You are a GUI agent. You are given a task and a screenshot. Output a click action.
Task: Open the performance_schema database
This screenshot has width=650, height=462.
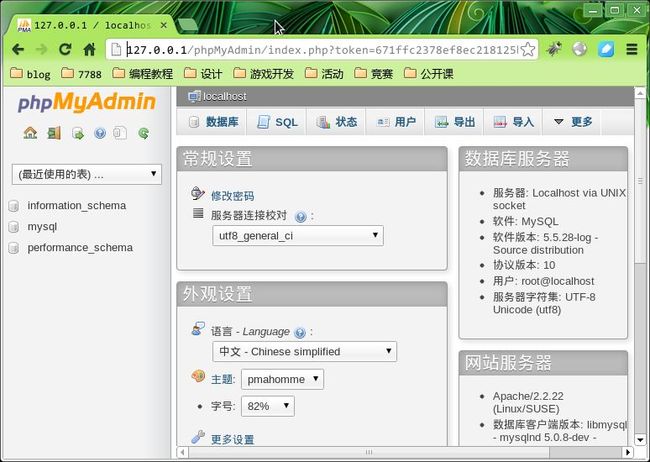click(x=80, y=248)
